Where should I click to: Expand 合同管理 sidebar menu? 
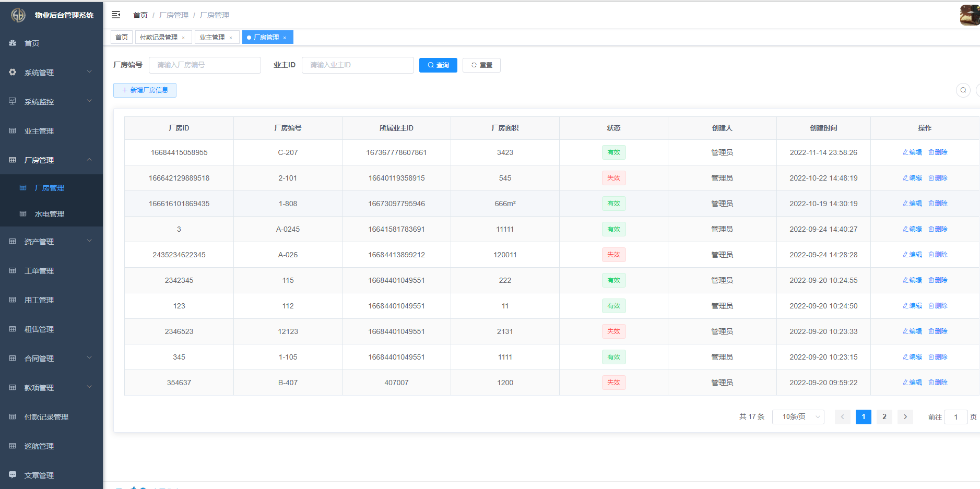click(51, 359)
